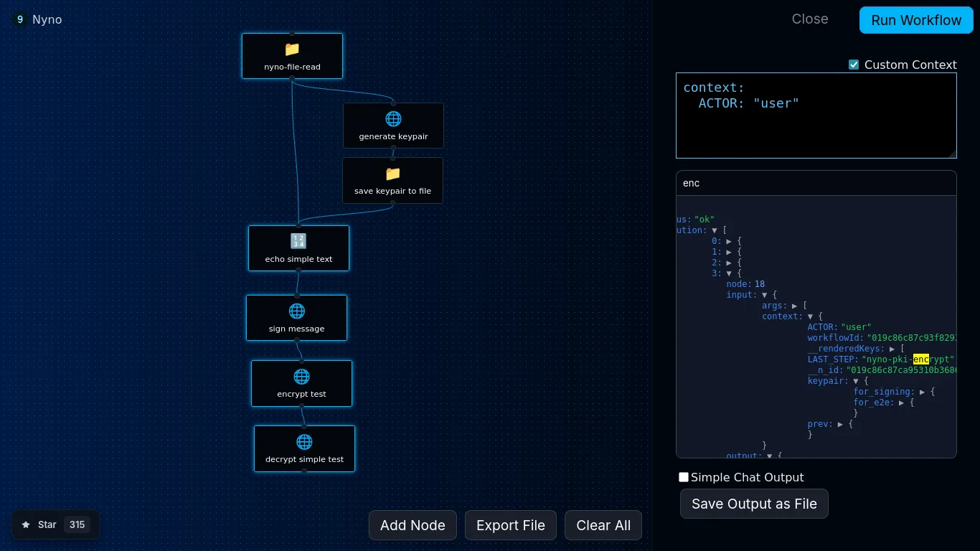The height and width of the screenshot is (551, 980).
Task: Click the folder icon on the nyno-file-read node
Action: point(292,49)
